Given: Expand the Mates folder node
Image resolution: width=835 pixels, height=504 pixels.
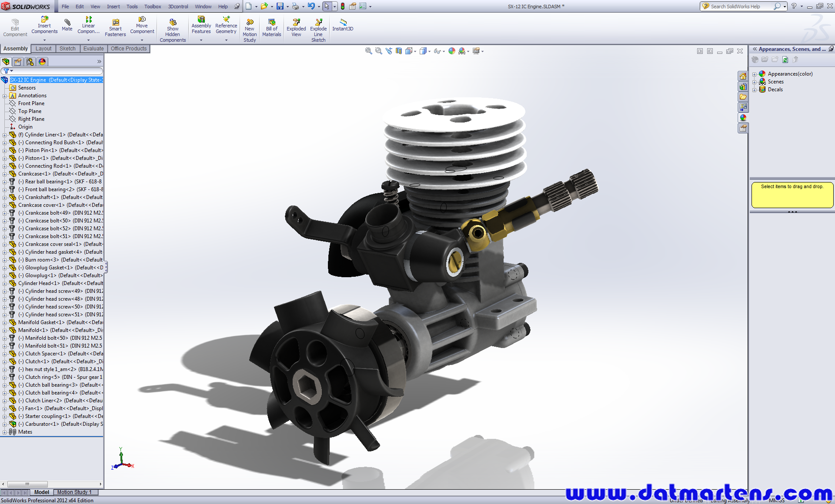Looking at the screenshot, I should (4, 432).
